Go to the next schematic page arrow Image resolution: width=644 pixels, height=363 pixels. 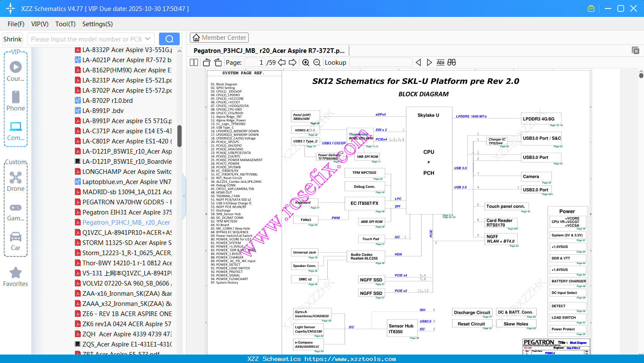tap(293, 63)
